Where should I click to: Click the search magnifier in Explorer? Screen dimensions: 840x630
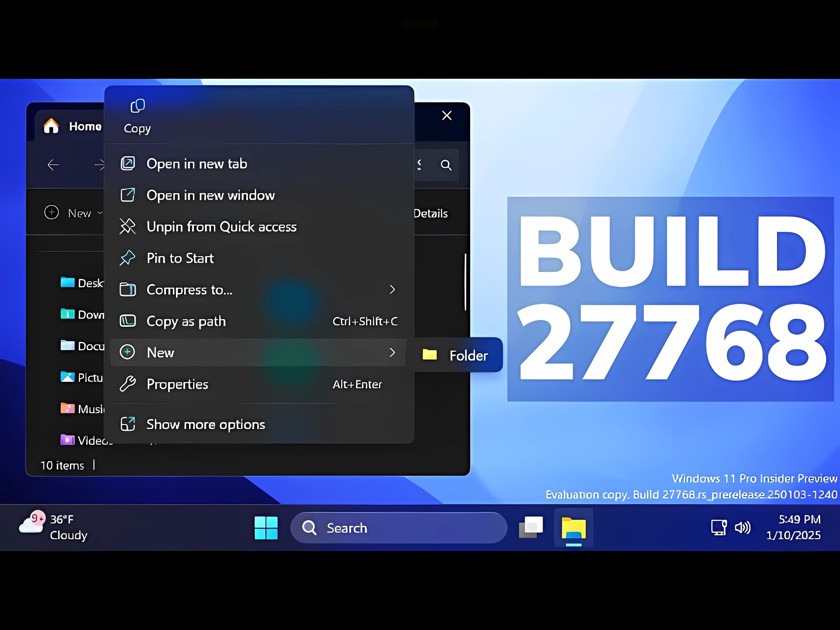tap(446, 165)
